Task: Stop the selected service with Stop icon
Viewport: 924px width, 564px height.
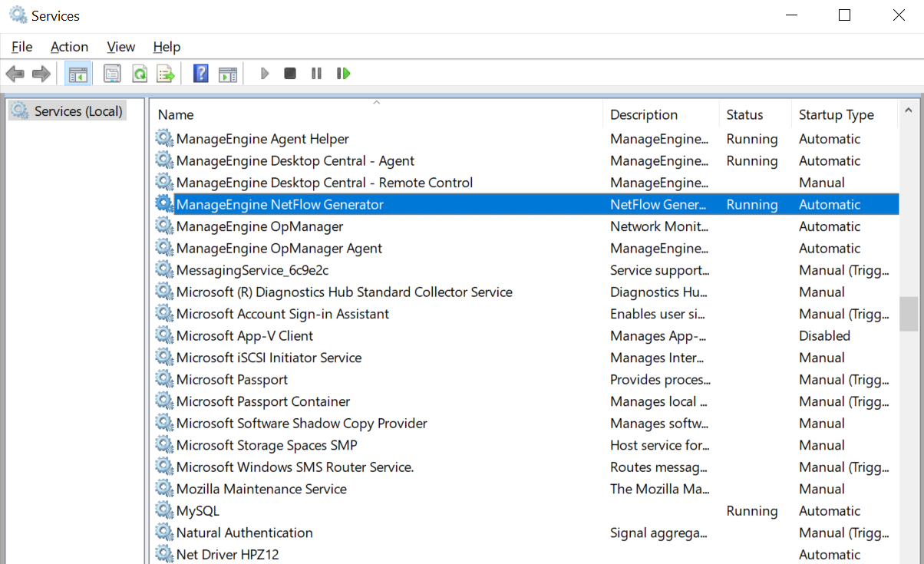Action: coord(290,74)
